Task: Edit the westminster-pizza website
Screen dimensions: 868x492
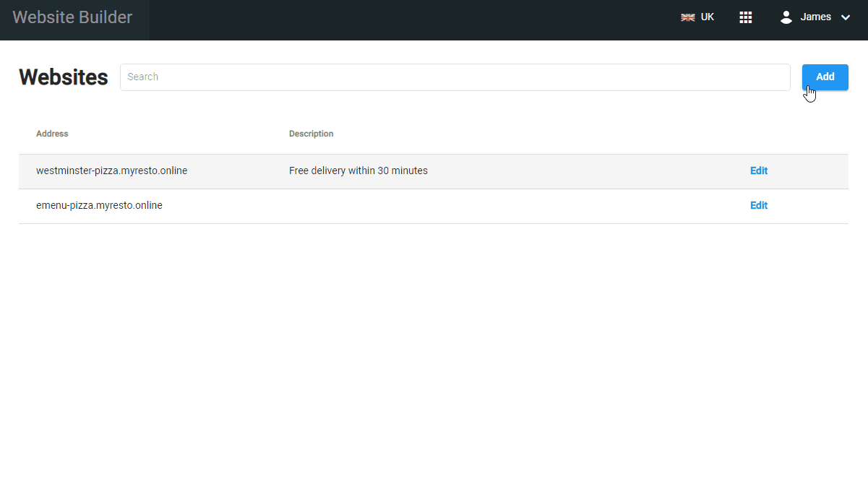Action: pyautogui.click(x=758, y=171)
